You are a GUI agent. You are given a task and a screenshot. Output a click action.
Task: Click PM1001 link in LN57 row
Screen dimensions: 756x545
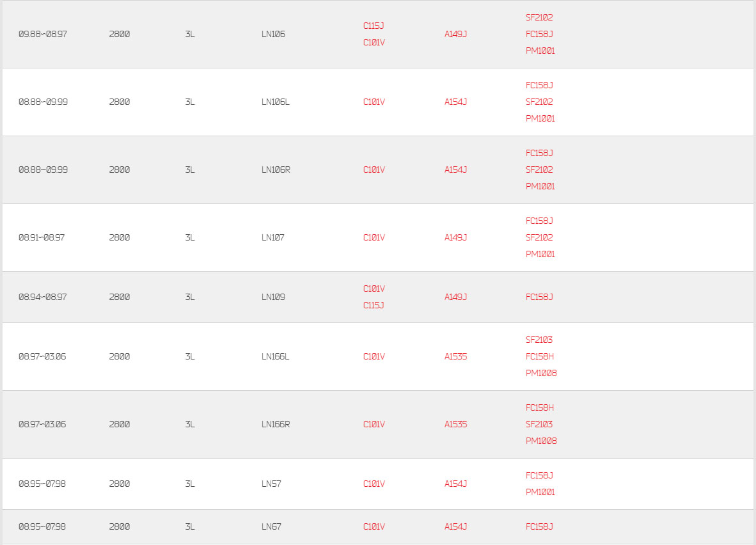[540, 492]
